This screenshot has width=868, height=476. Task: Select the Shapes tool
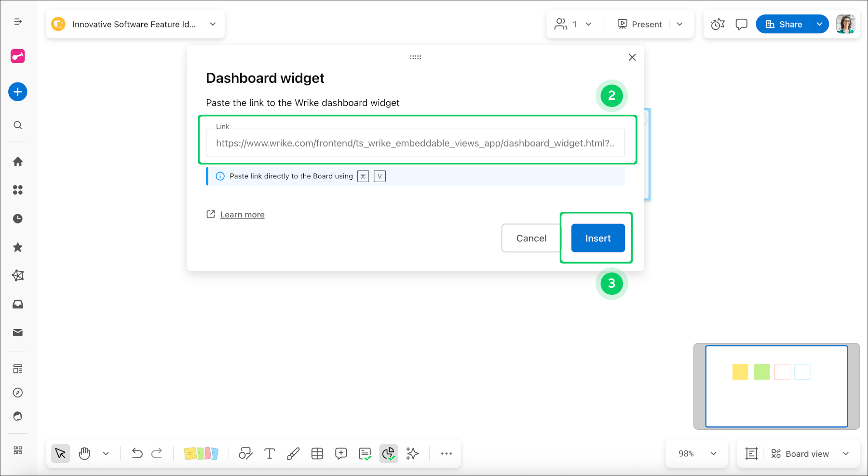245,453
